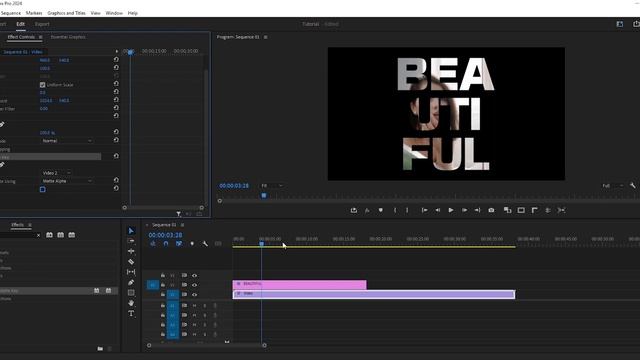Select the Pen tool
640x360 pixels.
pos(131,282)
